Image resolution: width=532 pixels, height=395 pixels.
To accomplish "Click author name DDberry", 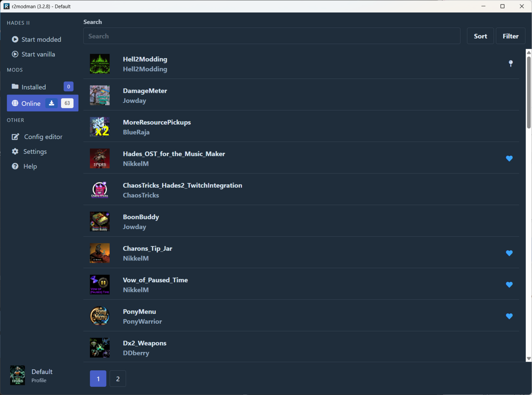I will [136, 353].
